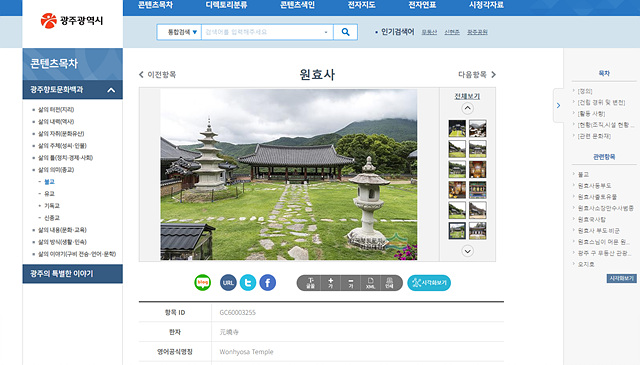This screenshot has width=640, height=365.
Task: Collapse right panel with blue chevron
Action: pos(558,105)
